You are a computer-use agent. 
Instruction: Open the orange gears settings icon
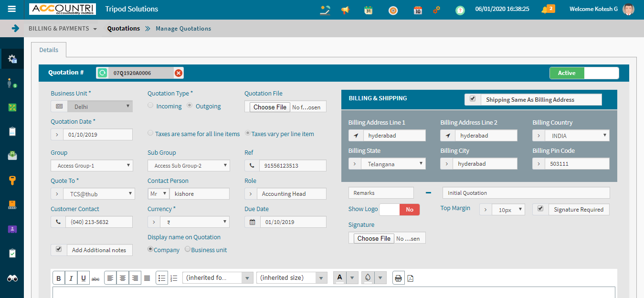click(x=436, y=10)
